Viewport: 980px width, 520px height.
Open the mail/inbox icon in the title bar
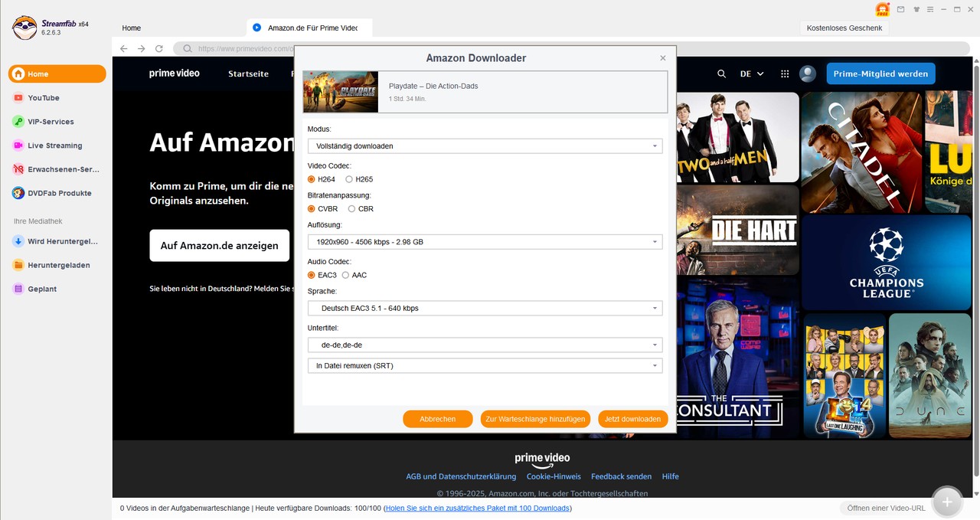tap(900, 10)
